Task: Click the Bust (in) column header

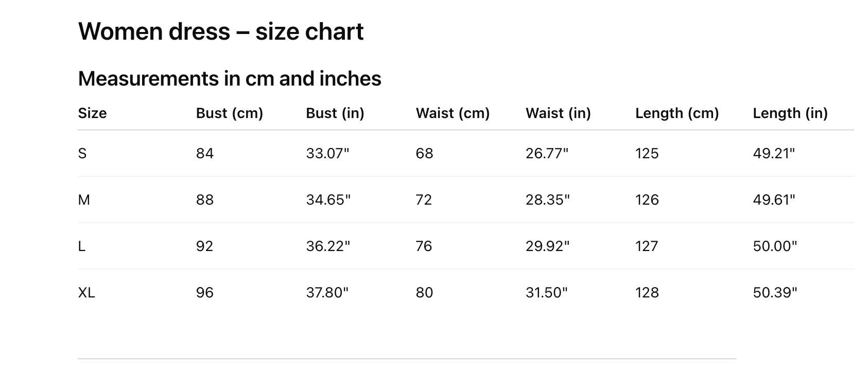Action: [335, 113]
